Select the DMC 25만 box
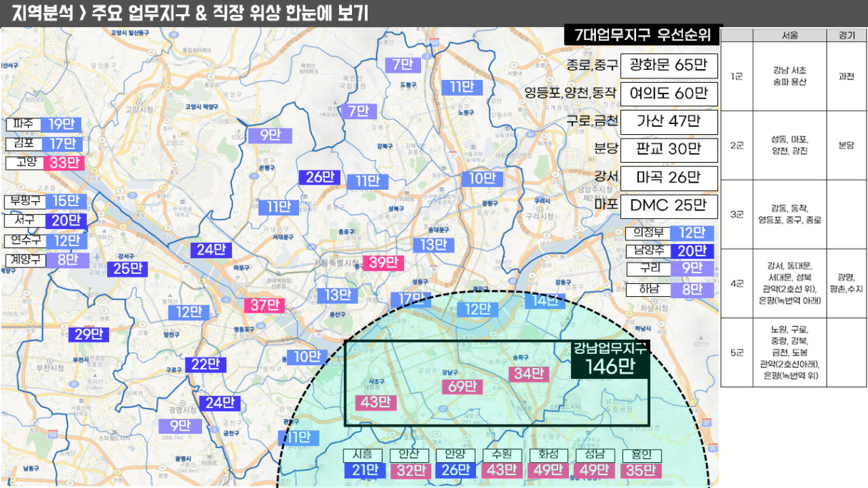868x488 pixels. click(668, 206)
